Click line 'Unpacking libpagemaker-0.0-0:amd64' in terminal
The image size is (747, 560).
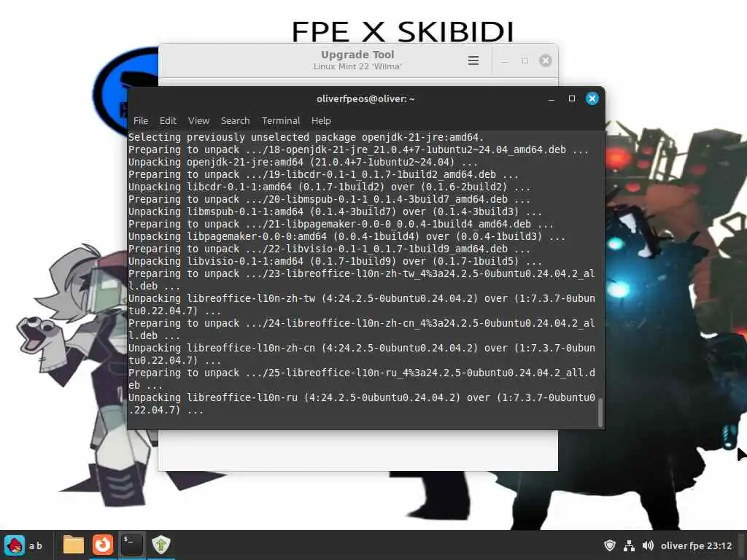tap(347, 236)
